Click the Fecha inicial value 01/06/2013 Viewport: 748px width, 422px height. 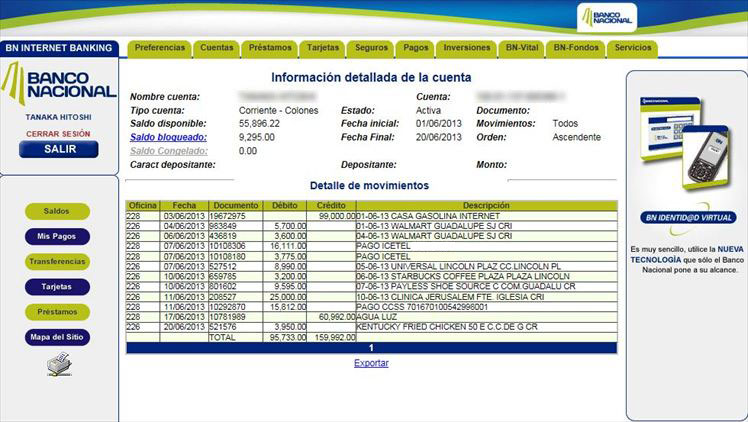click(x=439, y=124)
